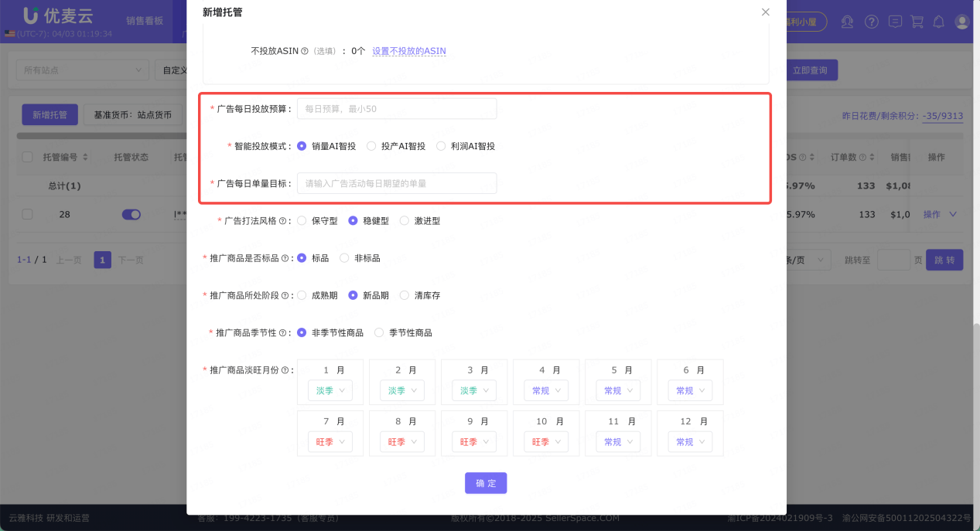Open the 2月 season dropdown
The width and height of the screenshot is (980, 531).
(402, 390)
